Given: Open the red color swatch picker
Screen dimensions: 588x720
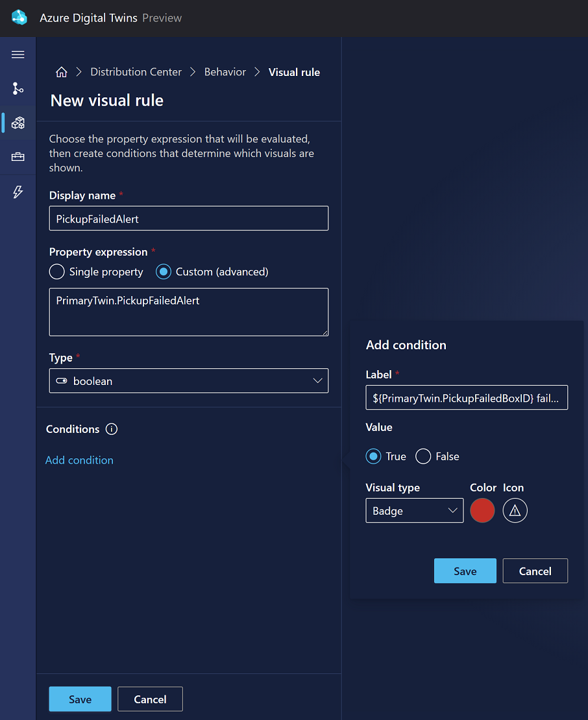Looking at the screenshot, I should pyautogui.click(x=482, y=510).
